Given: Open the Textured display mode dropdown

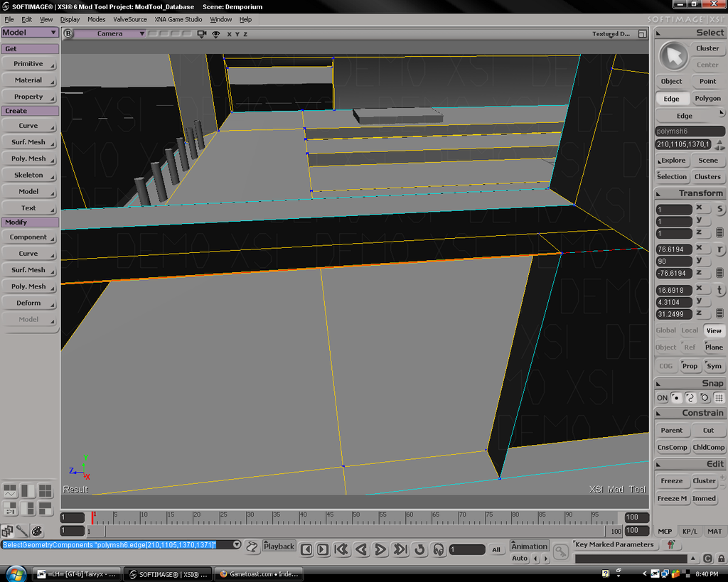Looking at the screenshot, I should (611, 34).
